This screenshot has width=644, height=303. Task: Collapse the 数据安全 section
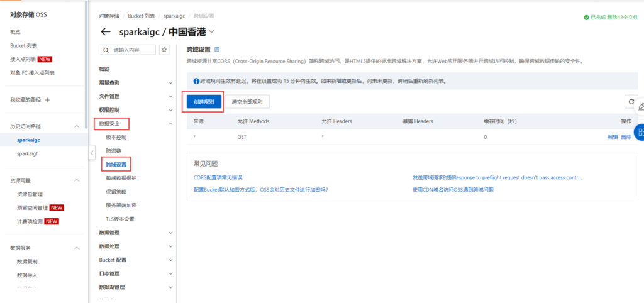point(170,124)
